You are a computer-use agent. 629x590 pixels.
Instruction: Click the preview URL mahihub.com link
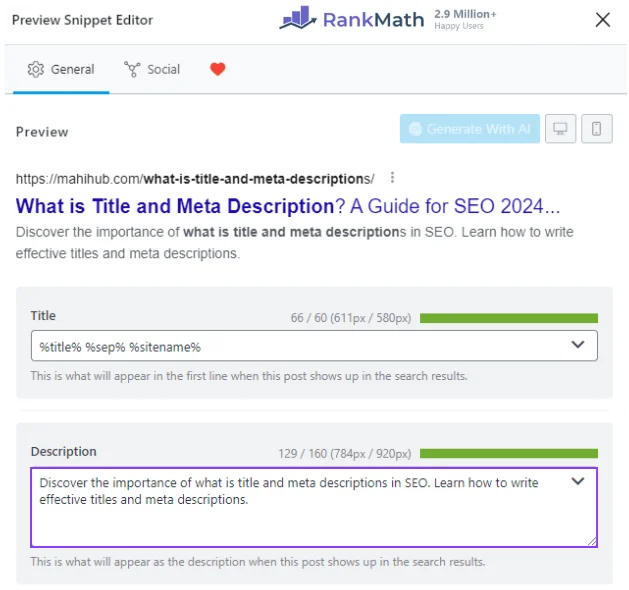[x=195, y=179]
